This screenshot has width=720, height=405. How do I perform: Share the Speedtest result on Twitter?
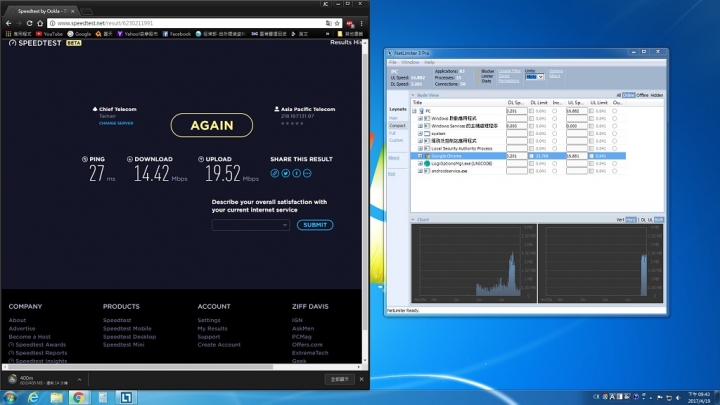[x=286, y=173]
